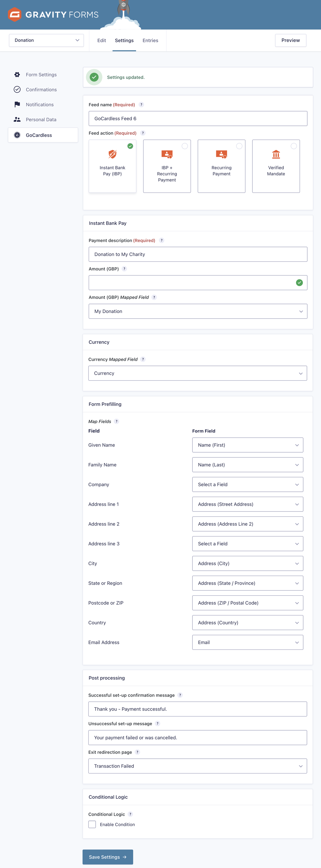Open Company Select a Field dropdown
The image size is (321, 868).
click(x=248, y=485)
